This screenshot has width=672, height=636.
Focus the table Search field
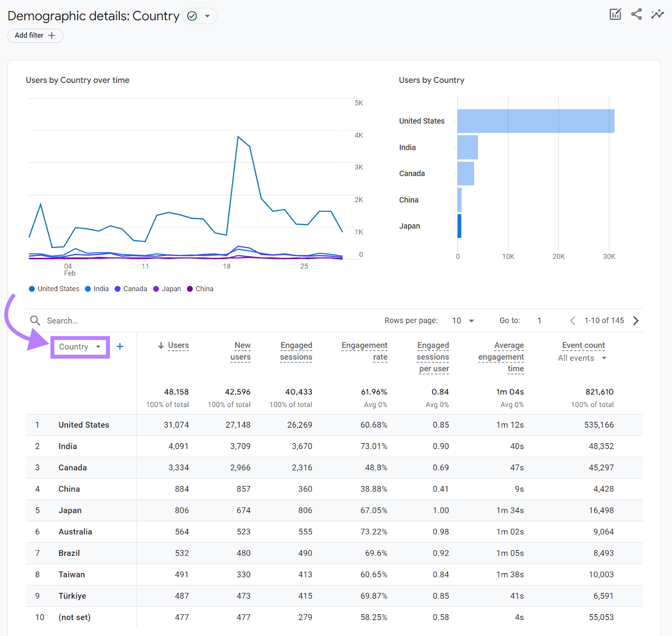[x=62, y=321]
